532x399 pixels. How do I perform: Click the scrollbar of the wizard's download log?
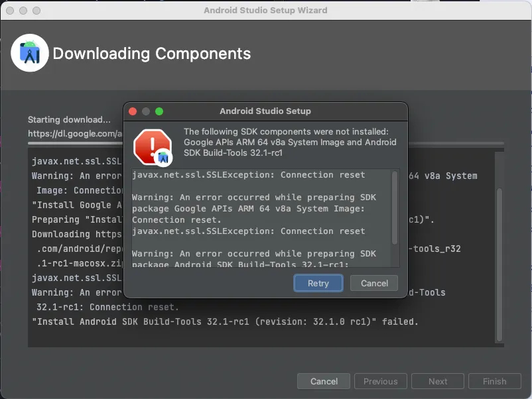pos(499,264)
